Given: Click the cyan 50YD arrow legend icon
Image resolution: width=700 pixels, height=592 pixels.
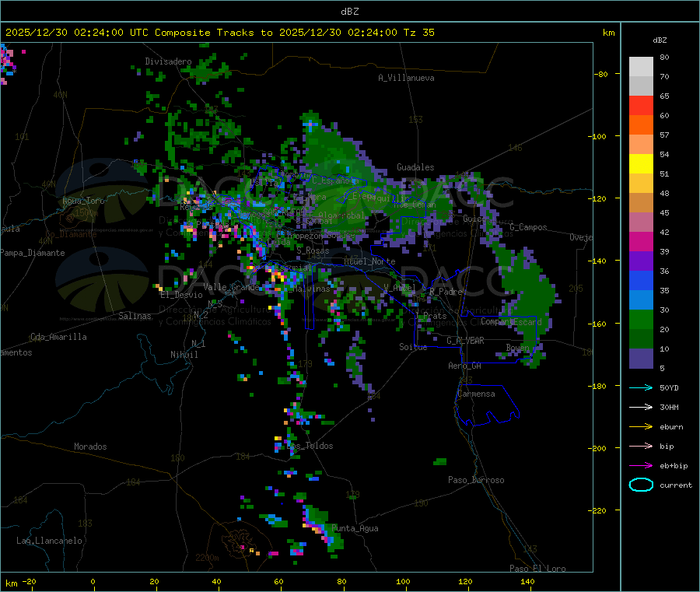Looking at the screenshot, I should click(x=641, y=387).
